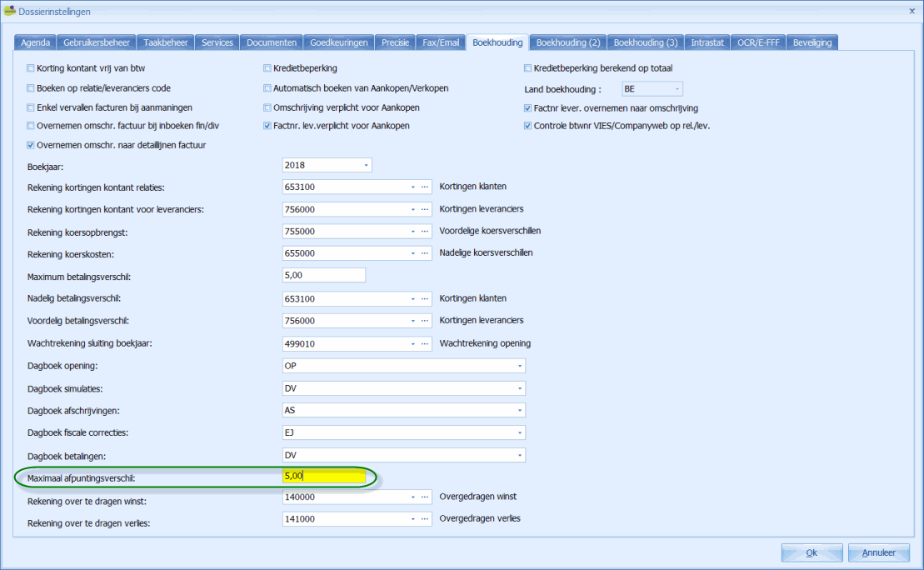The image size is (924, 570).
Task: Click the Maximum betalingsverschil input field
Action: pos(324,276)
